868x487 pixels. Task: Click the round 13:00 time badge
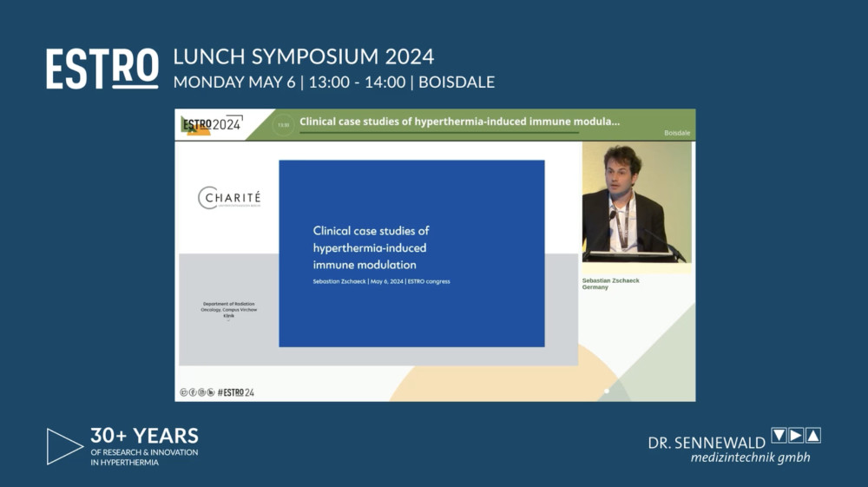point(284,125)
